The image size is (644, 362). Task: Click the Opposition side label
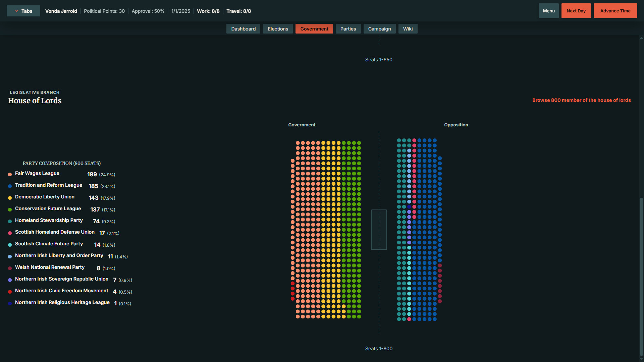coord(456,125)
